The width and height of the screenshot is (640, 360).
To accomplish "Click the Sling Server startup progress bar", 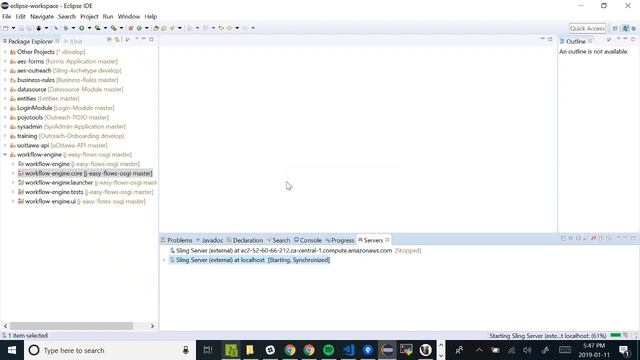I will (616, 336).
